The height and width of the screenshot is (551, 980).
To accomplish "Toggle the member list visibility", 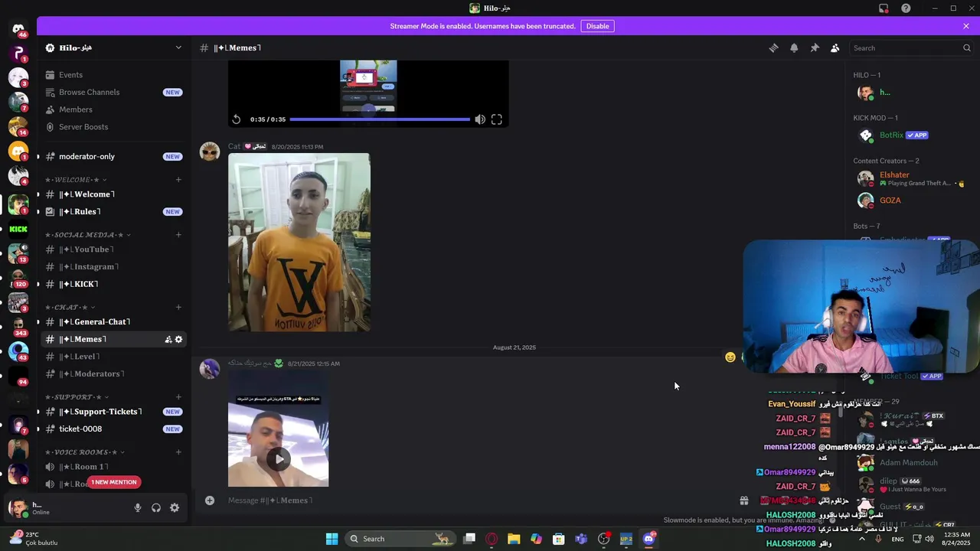I will [835, 47].
